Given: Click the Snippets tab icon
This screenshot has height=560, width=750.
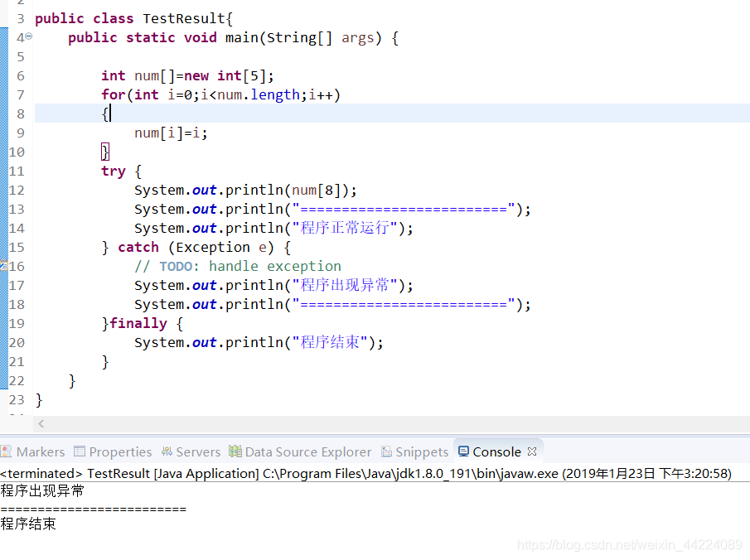Looking at the screenshot, I should coord(386,451).
